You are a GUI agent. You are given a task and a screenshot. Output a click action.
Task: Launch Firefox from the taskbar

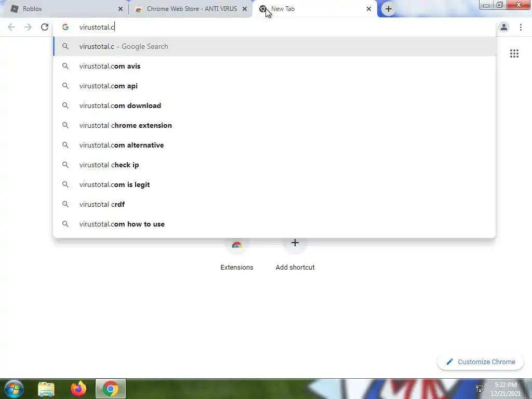click(78, 389)
